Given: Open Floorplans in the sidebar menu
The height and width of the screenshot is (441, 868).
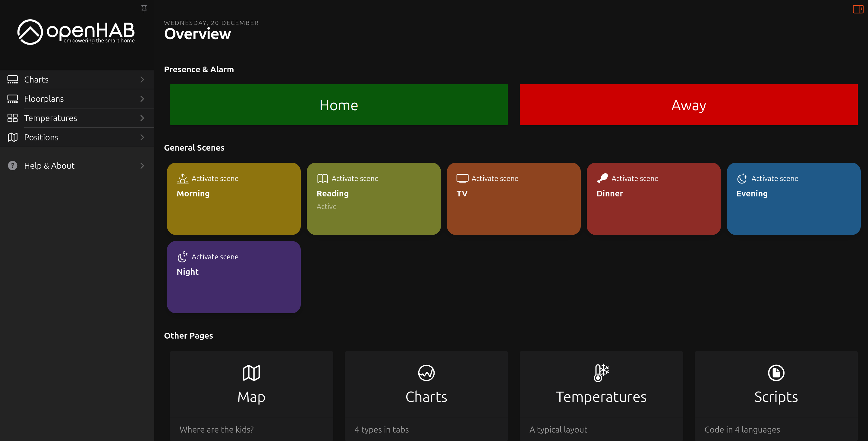Looking at the screenshot, I should (x=77, y=99).
